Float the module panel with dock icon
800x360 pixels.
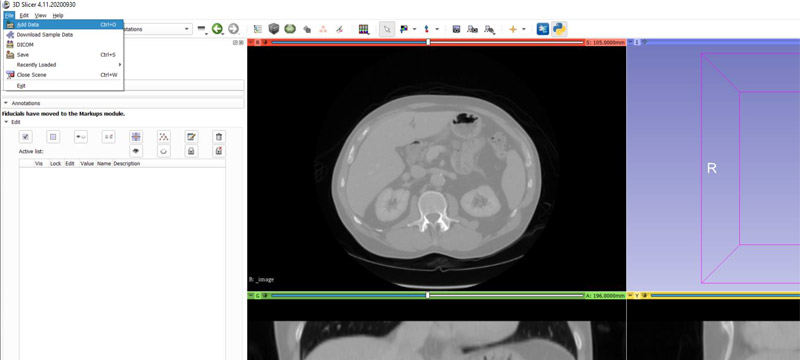point(235,43)
